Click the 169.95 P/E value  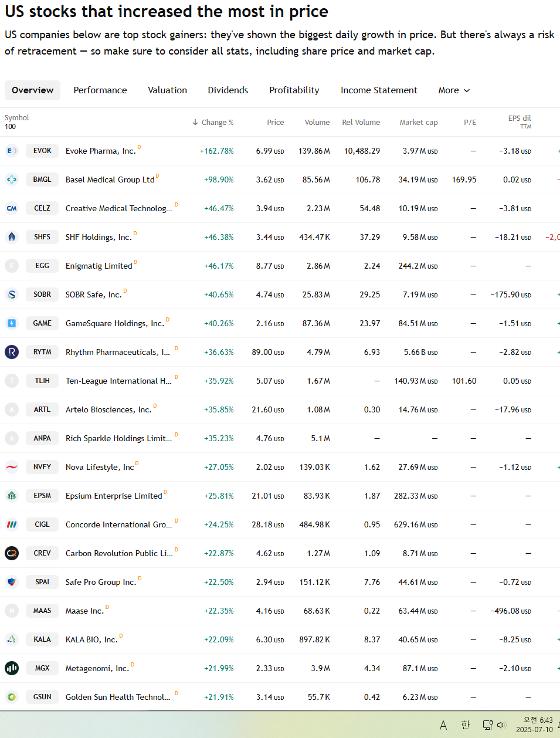[464, 180]
